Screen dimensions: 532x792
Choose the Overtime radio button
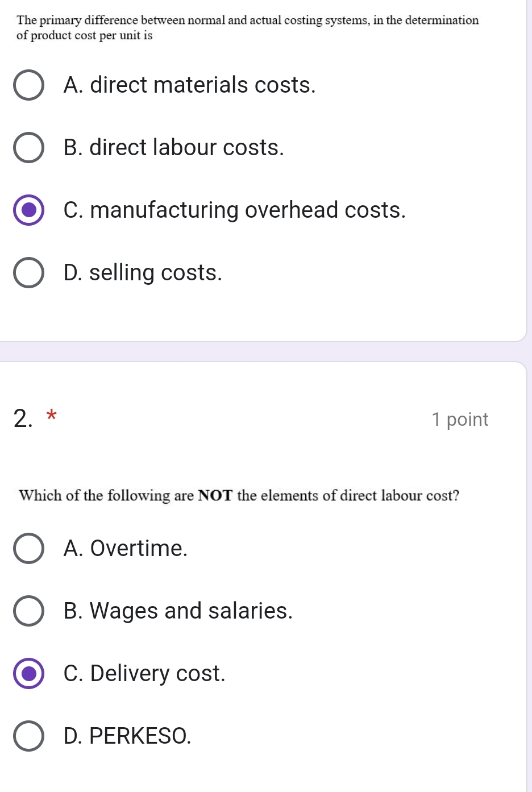click(x=28, y=549)
